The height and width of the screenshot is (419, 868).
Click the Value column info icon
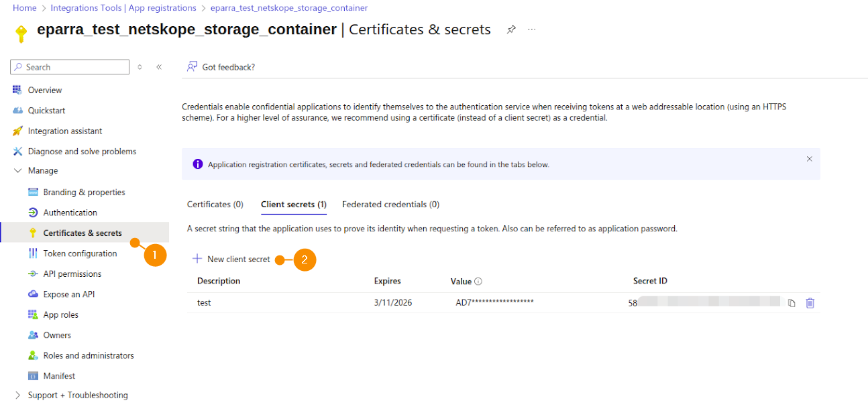coord(478,282)
